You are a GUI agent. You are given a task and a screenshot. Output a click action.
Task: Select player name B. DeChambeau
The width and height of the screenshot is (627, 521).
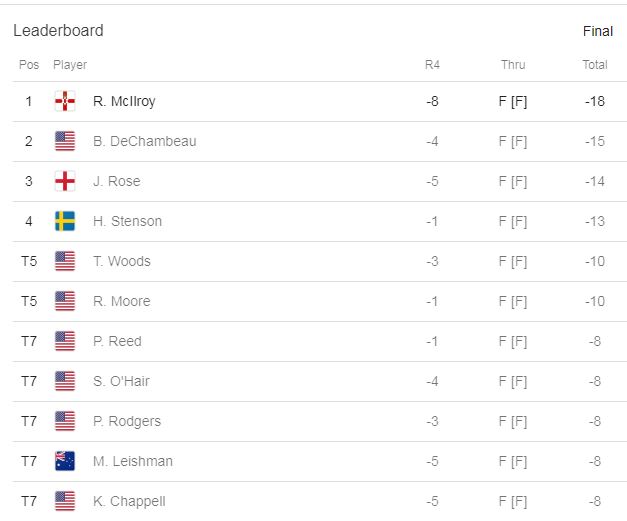(145, 141)
